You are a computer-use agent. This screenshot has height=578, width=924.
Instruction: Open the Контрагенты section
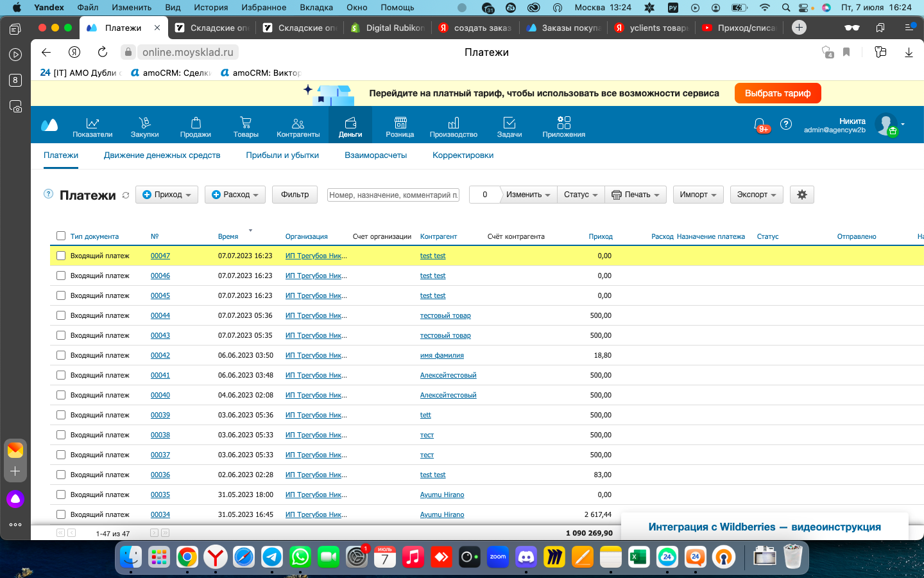[298, 127]
